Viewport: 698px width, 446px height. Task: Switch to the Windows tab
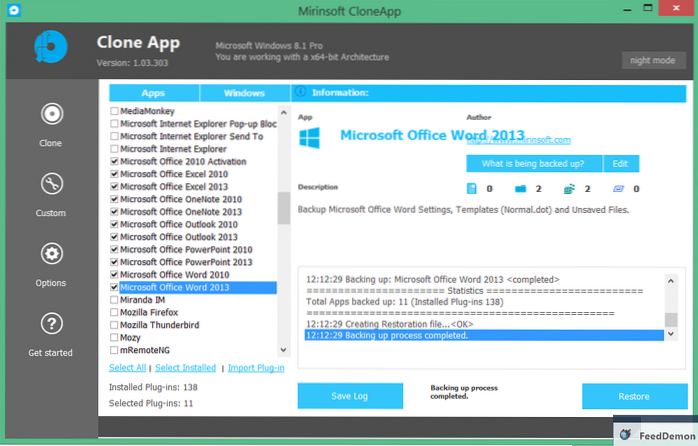click(x=244, y=93)
